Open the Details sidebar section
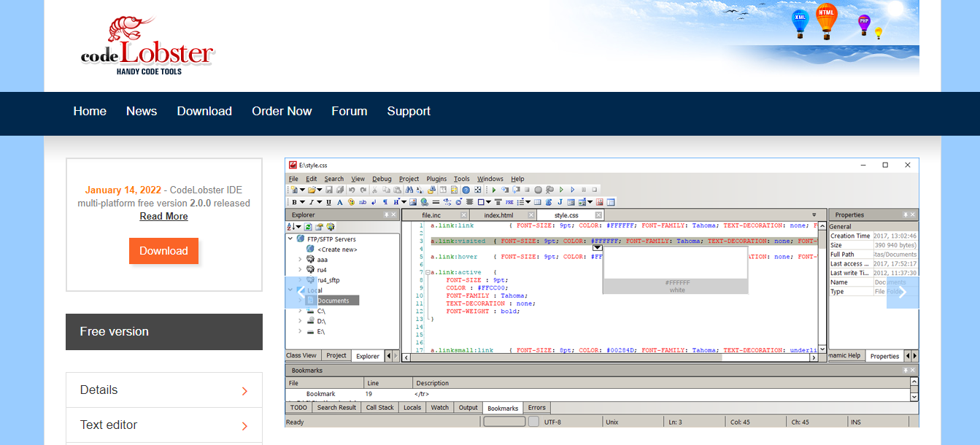980x445 pixels. pyautogui.click(x=164, y=390)
